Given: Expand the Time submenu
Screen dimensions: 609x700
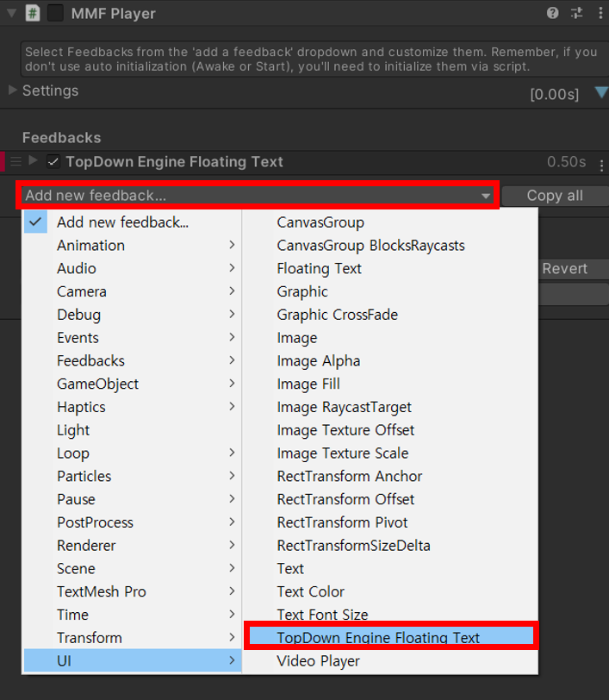Looking at the screenshot, I should point(133,615).
